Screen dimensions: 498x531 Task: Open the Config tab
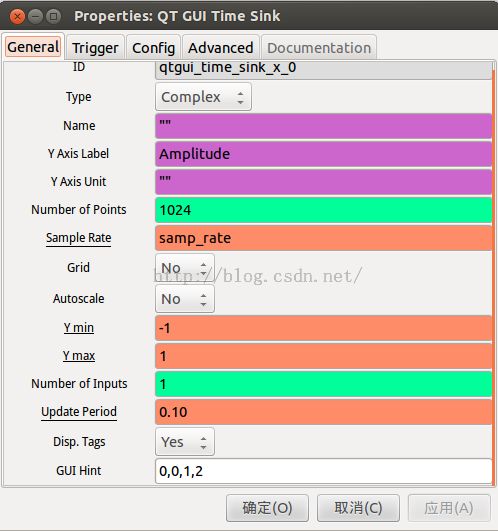(x=153, y=48)
